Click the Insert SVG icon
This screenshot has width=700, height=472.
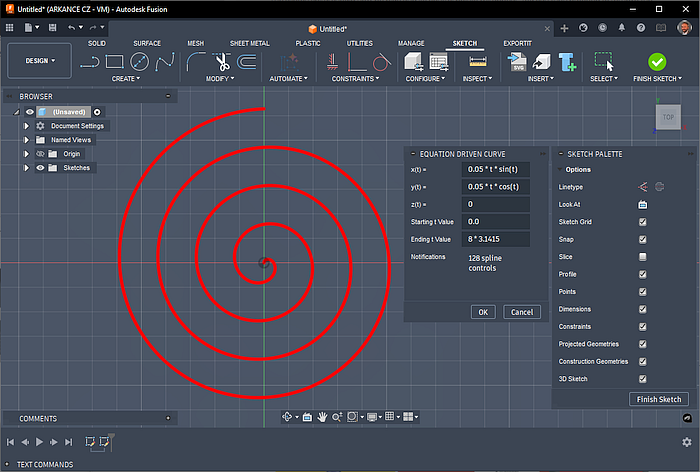click(519, 61)
